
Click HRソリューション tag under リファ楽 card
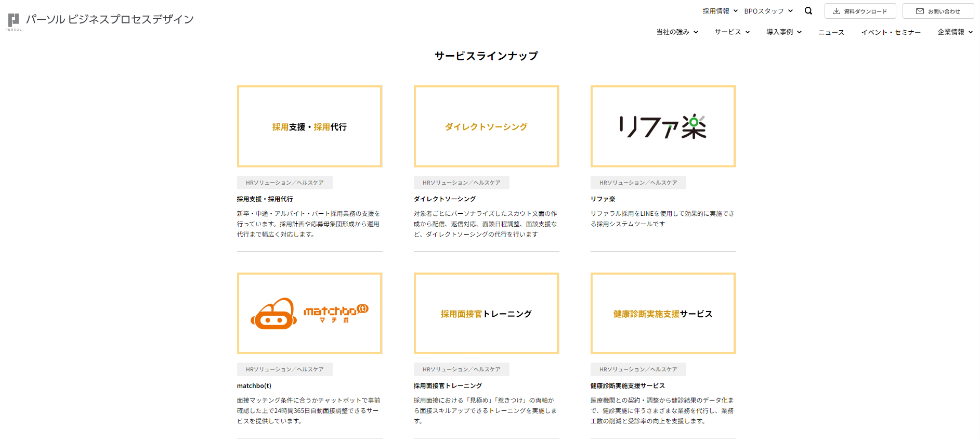[x=638, y=183]
